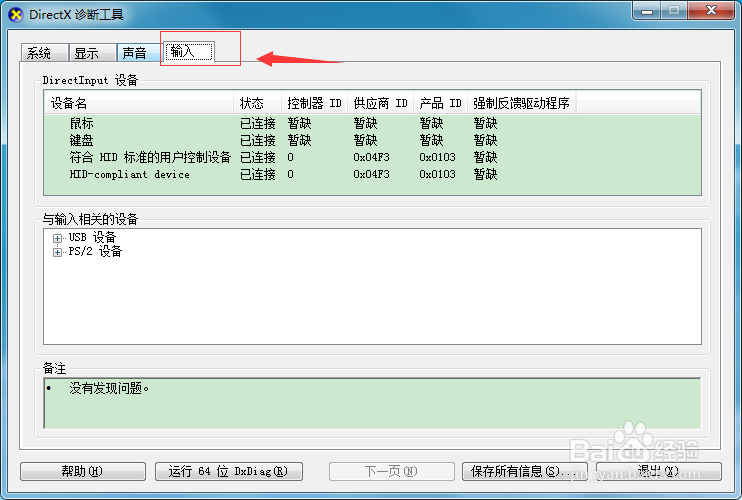Image resolution: width=742 pixels, height=500 pixels.
Task: Sort by 设备名 column header
Action: 139,103
